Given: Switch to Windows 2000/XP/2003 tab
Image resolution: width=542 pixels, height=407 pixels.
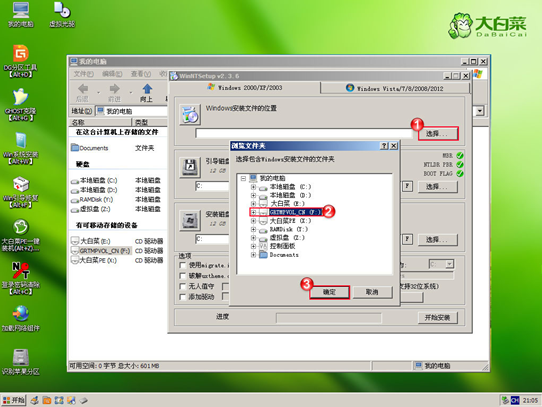Looking at the screenshot, I should (245, 87).
